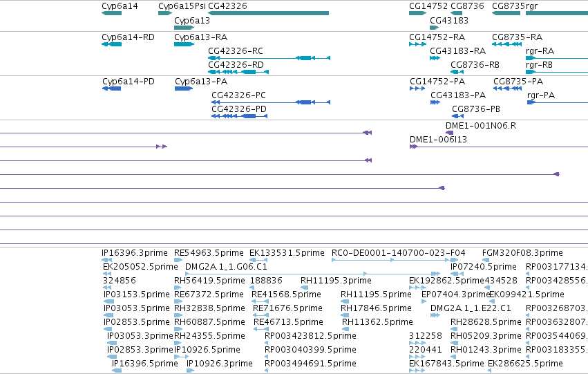Click the DMG2A.1_1.E22.C1 label
This screenshot has width=588, height=374.
[471, 308]
